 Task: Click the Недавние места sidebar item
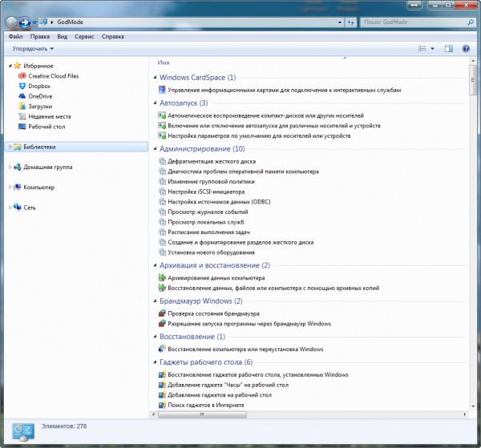coord(49,116)
